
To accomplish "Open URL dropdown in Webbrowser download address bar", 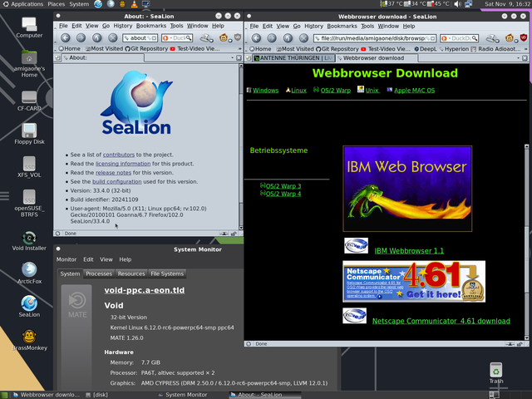I will 433,39.
